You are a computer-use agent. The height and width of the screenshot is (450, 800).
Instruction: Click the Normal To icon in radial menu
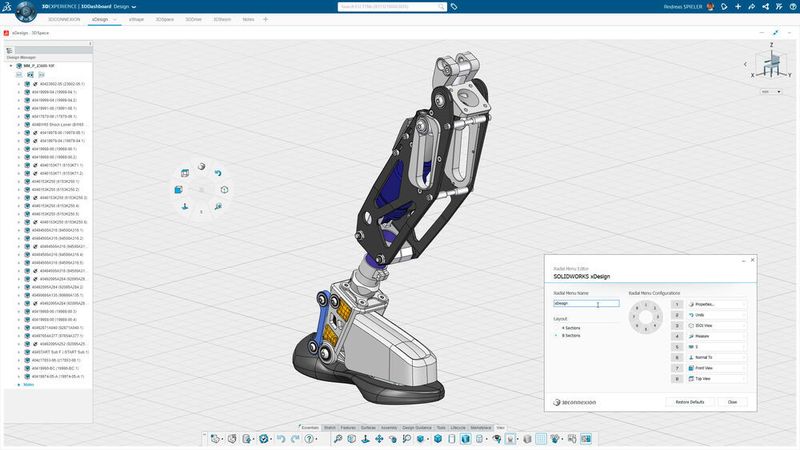pyautogui.click(x=185, y=206)
